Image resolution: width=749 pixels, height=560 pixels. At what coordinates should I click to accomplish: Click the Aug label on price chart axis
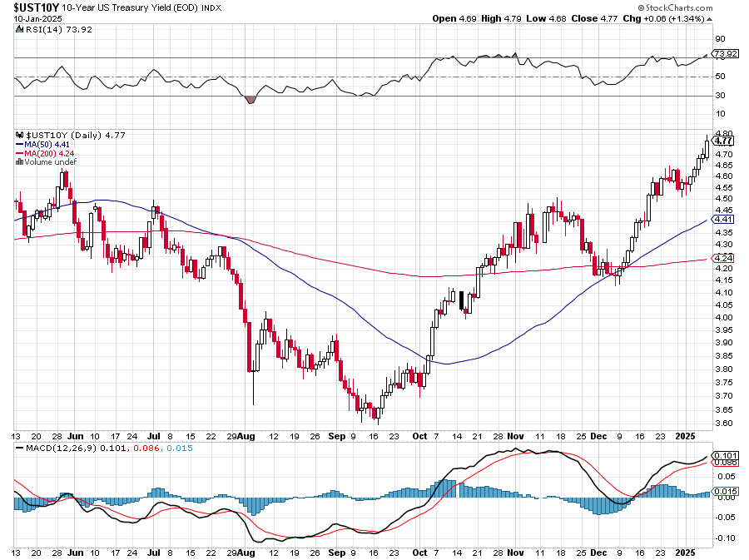[246, 435]
